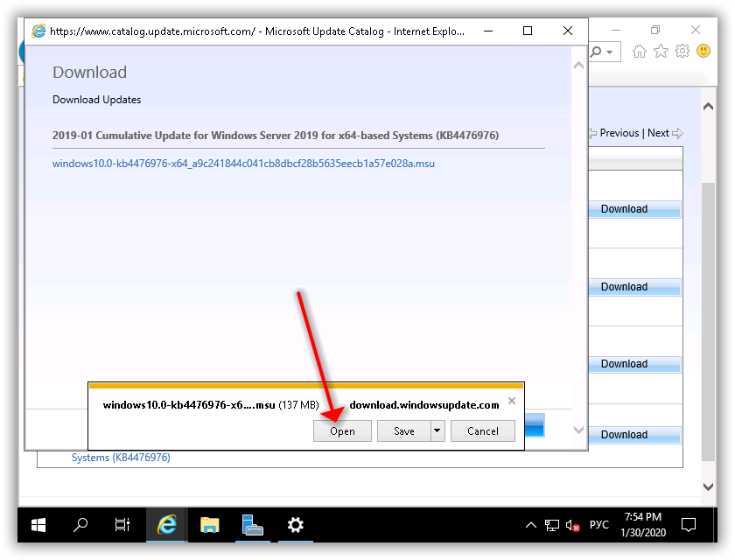Open Settings gear on taskbar
The width and height of the screenshot is (735, 560).
(296, 525)
